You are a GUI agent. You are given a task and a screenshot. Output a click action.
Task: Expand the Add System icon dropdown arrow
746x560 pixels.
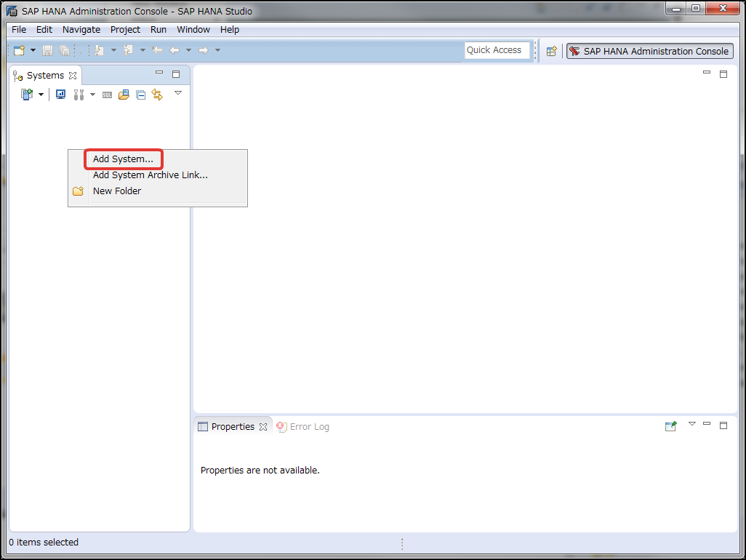click(x=41, y=95)
